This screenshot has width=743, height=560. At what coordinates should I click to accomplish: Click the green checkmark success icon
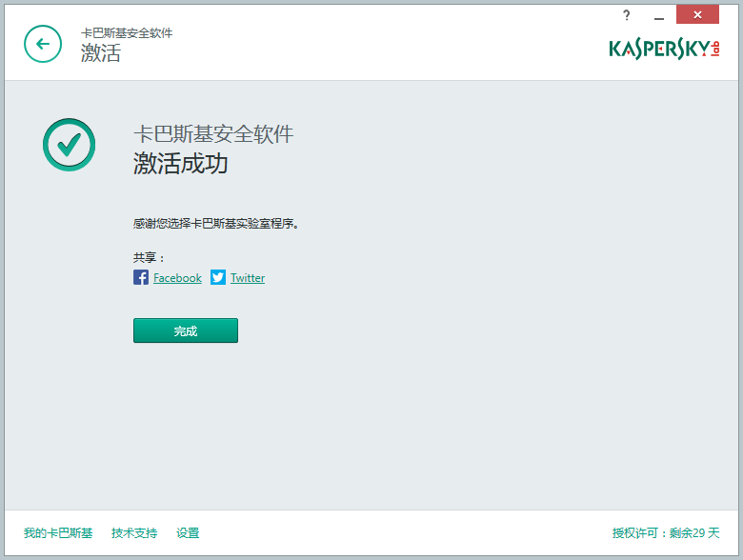coord(70,145)
